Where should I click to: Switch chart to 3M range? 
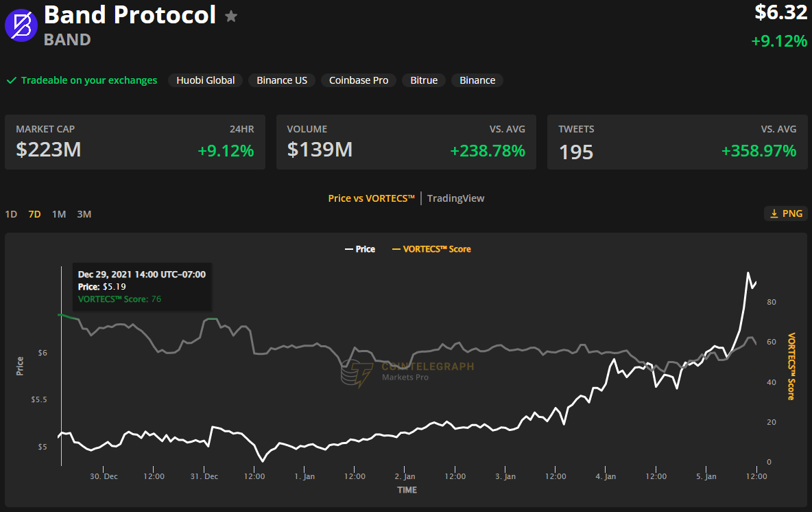pos(84,214)
